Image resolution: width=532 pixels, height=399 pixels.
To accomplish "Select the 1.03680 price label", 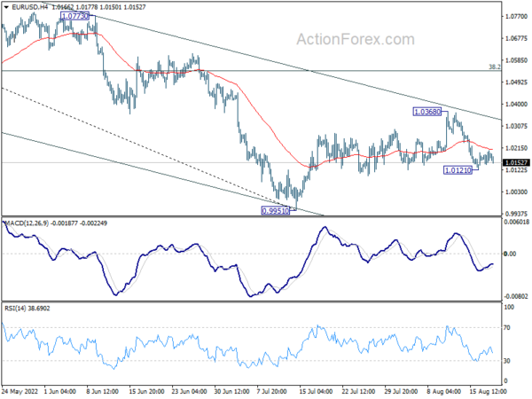I will click(427, 112).
